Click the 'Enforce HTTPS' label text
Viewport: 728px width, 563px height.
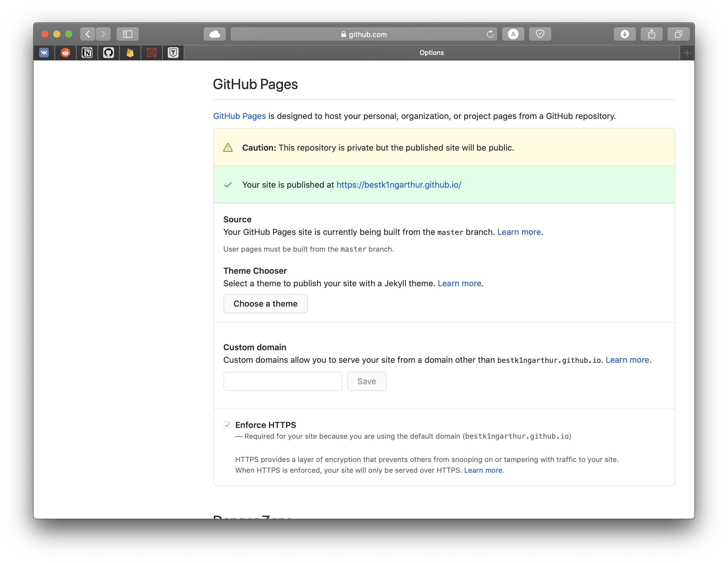[266, 425]
